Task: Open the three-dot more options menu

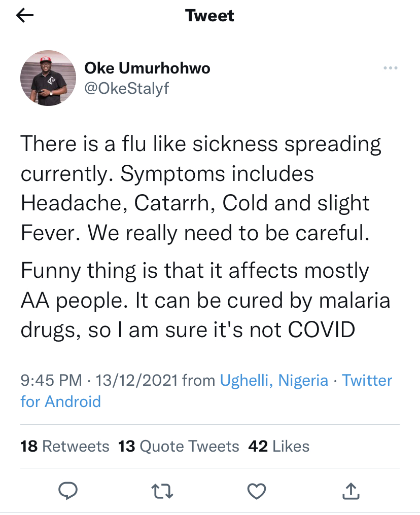Action: tap(390, 68)
